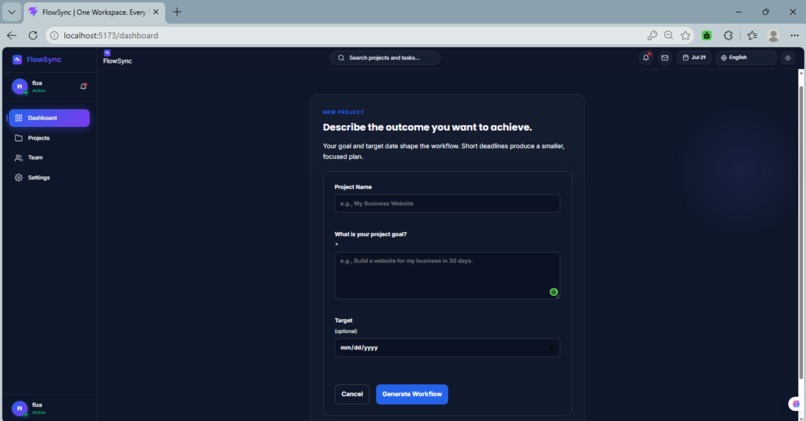
Task: Toggle the theme icon in the top-right corner
Action: tap(787, 58)
